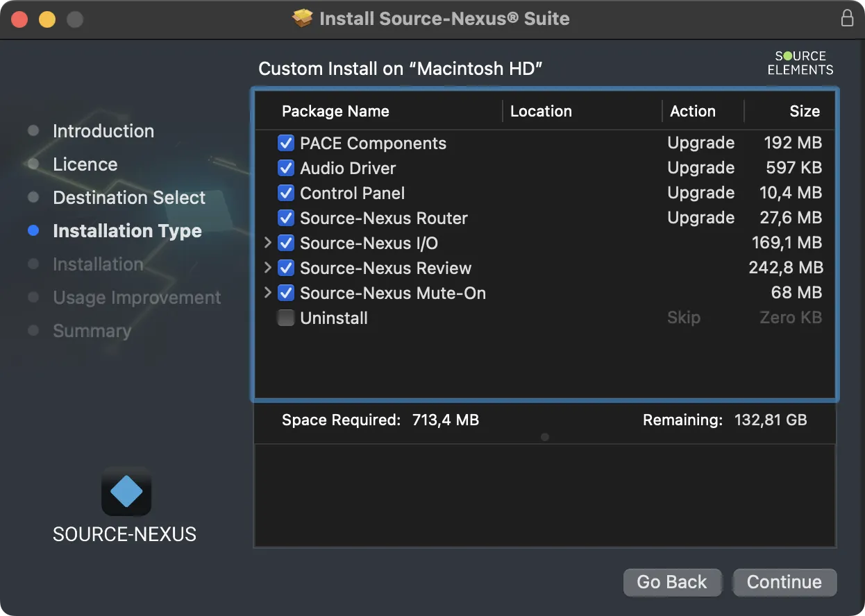Click the Custom Install on Macintosh HD heading
The height and width of the screenshot is (616, 865).
[x=400, y=69]
